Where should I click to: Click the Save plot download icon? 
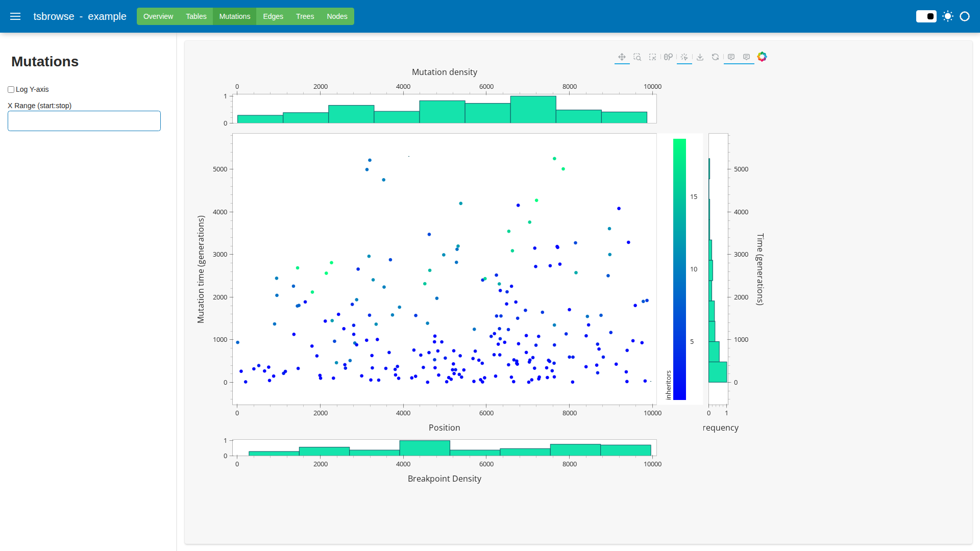click(x=700, y=57)
